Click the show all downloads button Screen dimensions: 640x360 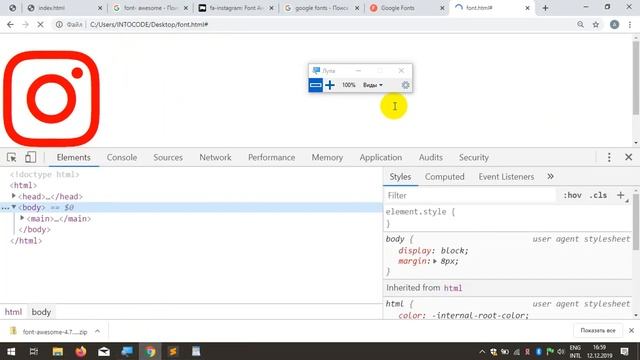tap(598, 331)
